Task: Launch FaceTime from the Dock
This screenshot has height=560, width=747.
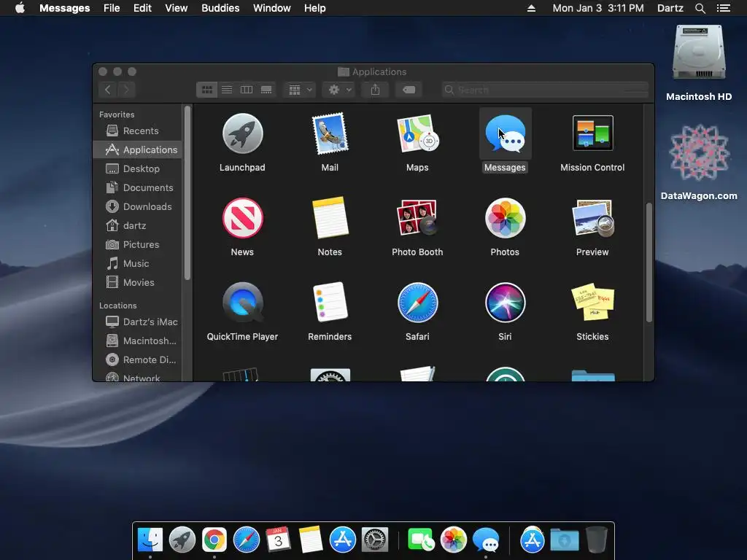Action: pos(421,540)
